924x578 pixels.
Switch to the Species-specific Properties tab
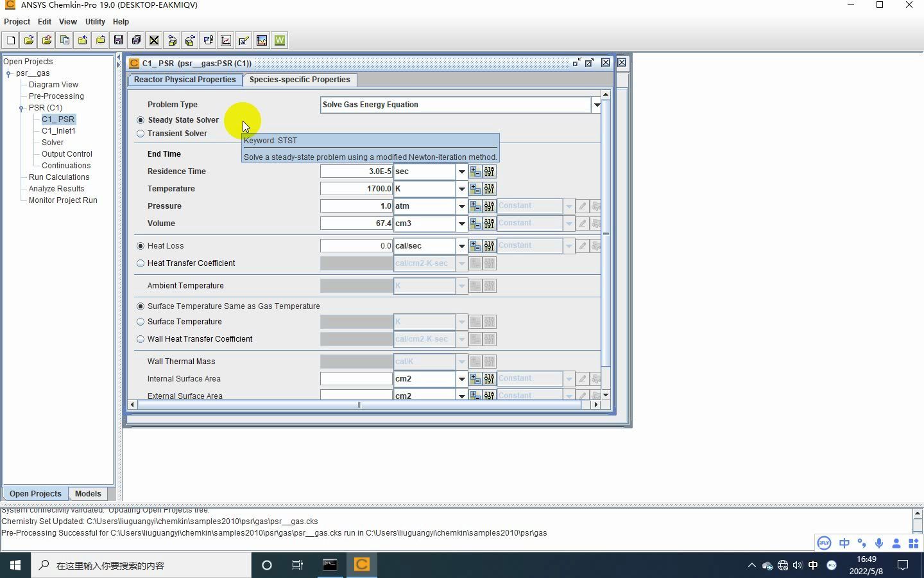pos(300,80)
